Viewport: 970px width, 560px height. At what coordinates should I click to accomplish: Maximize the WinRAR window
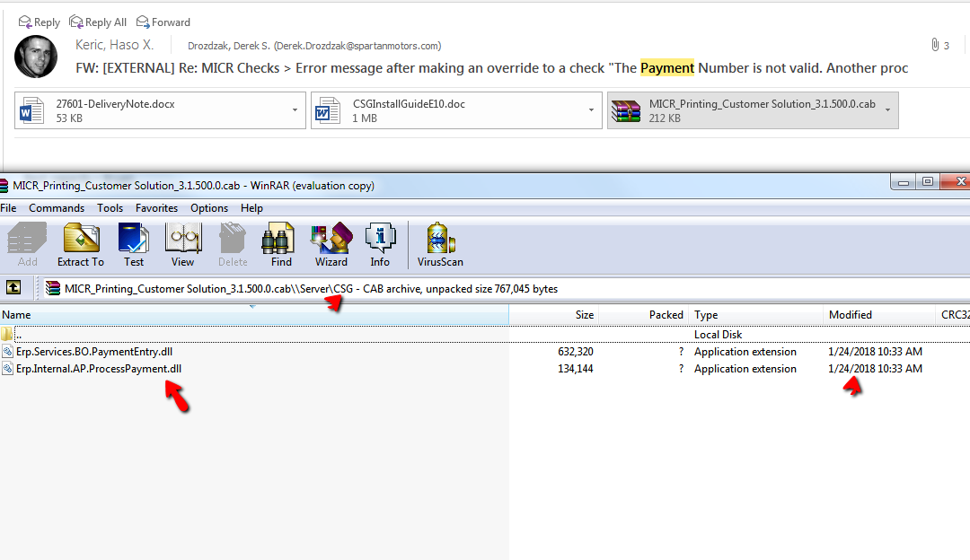[927, 182]
